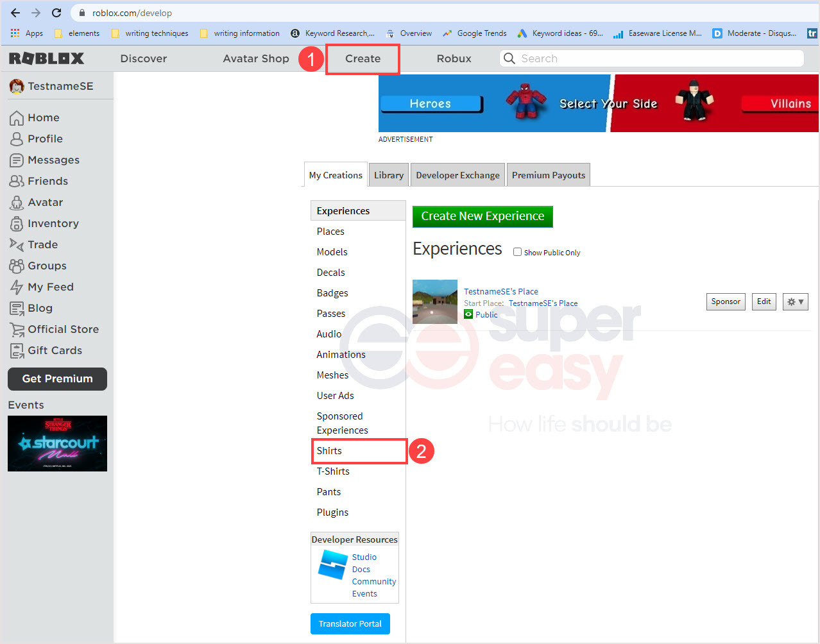Click the Friends icon in the sidebar
The height and width of the screenshot is (644, 820).
17,181
